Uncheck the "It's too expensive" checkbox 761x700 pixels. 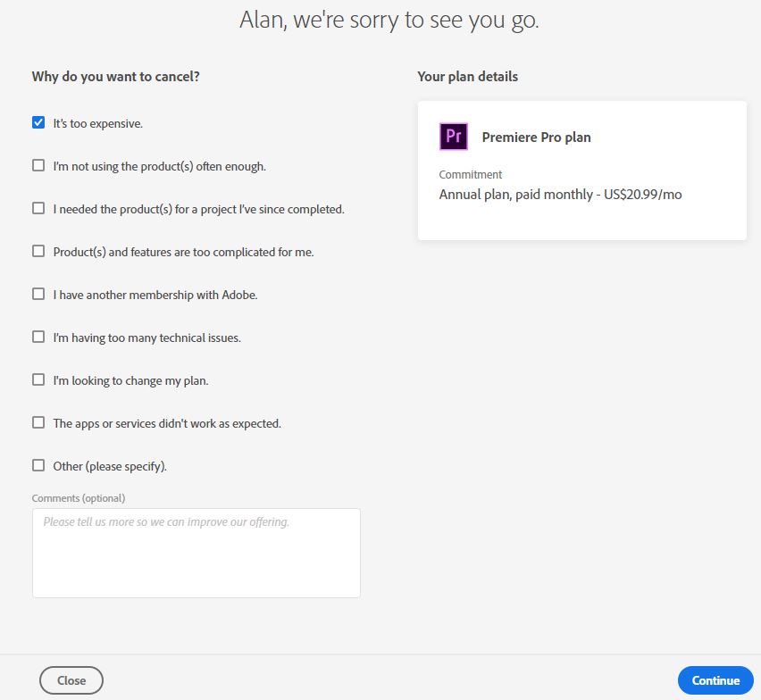[x=38, y=122]
